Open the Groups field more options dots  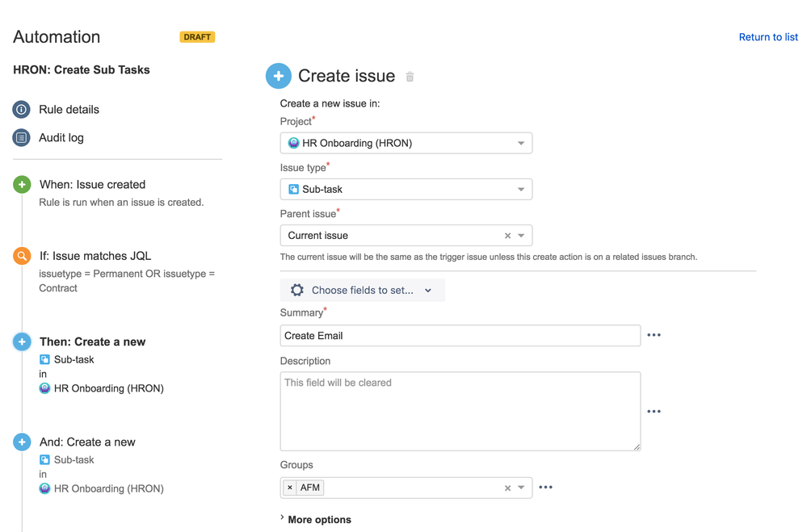point(545,488)
